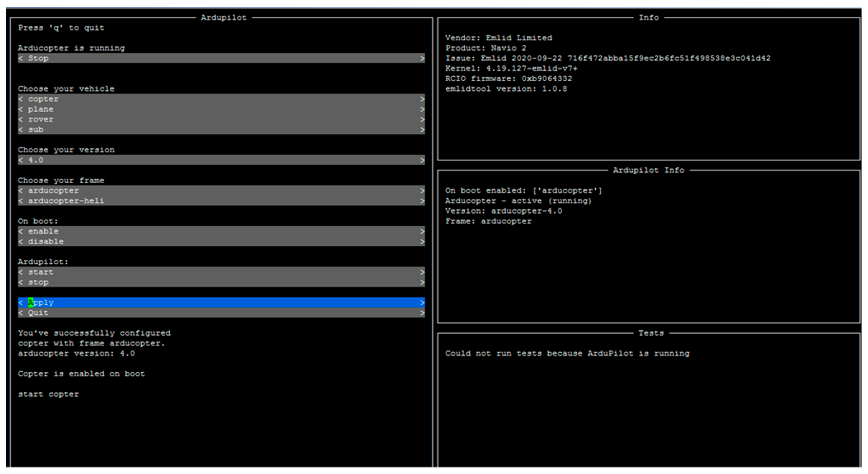Select lowercase stop under Ardupilot section

(38, 282)
